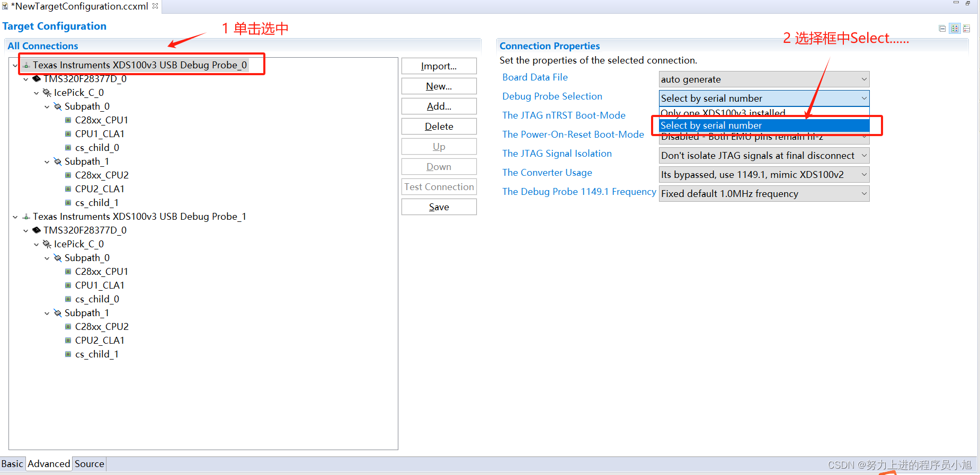
Task: Click the New... button
Action: tap(439, 86)
